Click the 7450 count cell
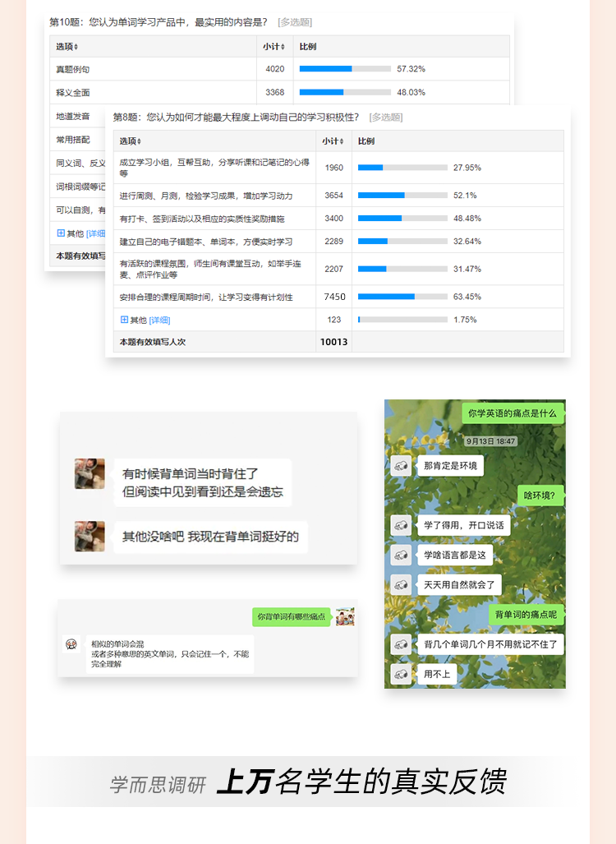Viewport: 616px width, 844px height. [x=334, y=297]
